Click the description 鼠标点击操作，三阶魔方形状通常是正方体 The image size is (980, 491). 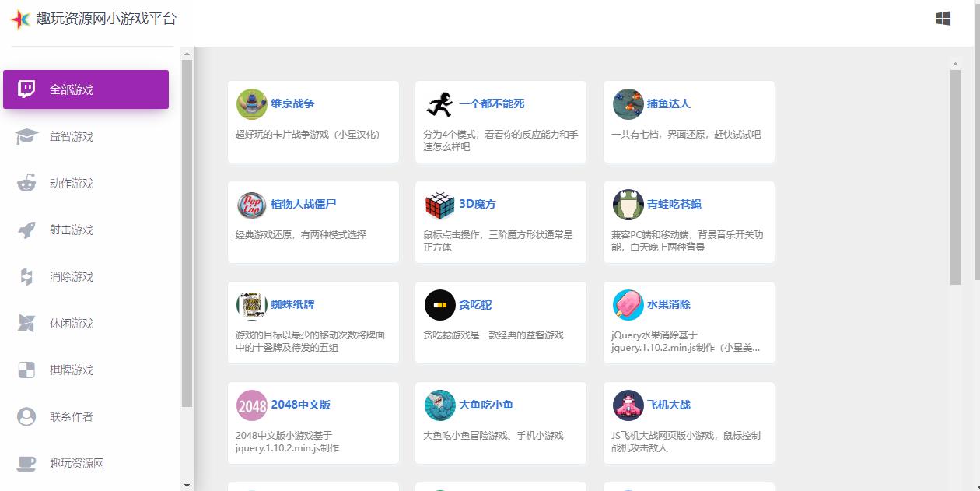click(498, 240)
